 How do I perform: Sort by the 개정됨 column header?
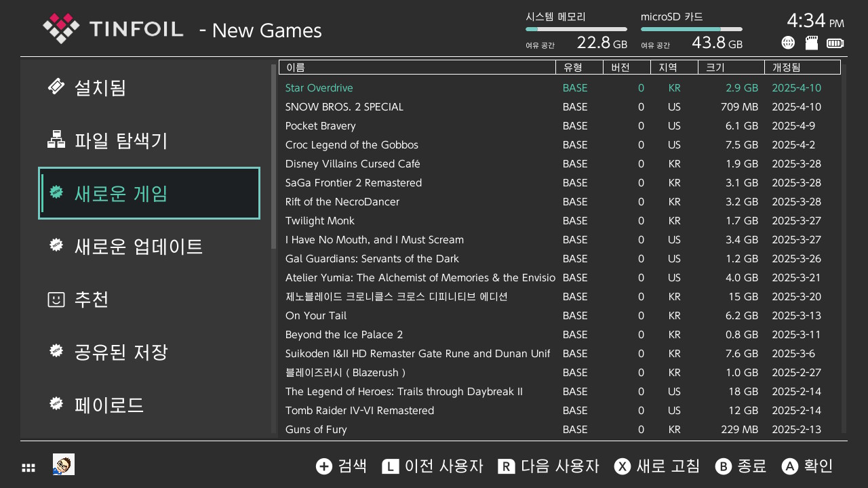(803, 67)
